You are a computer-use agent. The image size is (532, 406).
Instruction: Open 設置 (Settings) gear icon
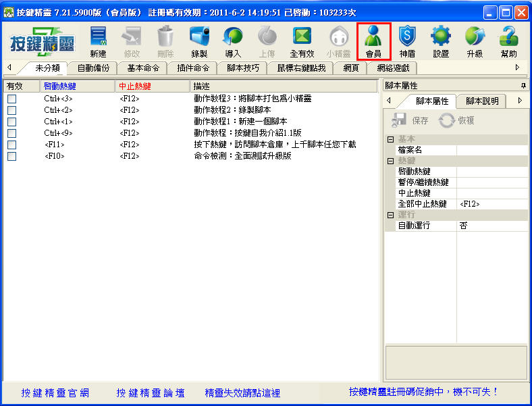tap(441, 41)
